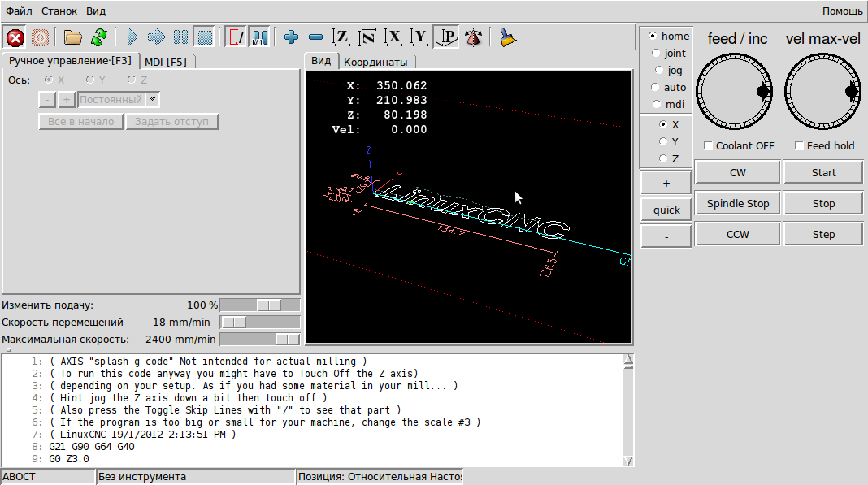Click the minus jog button in right panel
The height and width of the screenshot is (485, 868).
(666, 237)
